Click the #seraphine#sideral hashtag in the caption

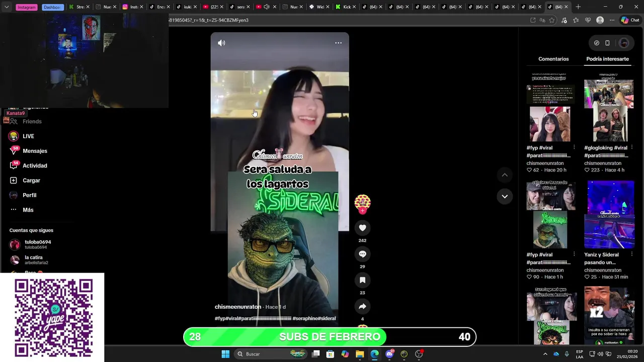pos(314,319)
